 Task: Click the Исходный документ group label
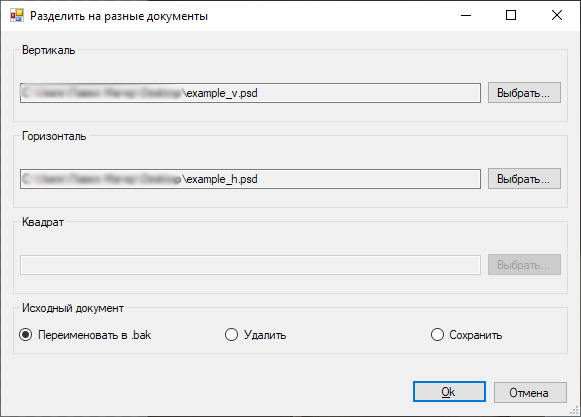tap(73, 308)
